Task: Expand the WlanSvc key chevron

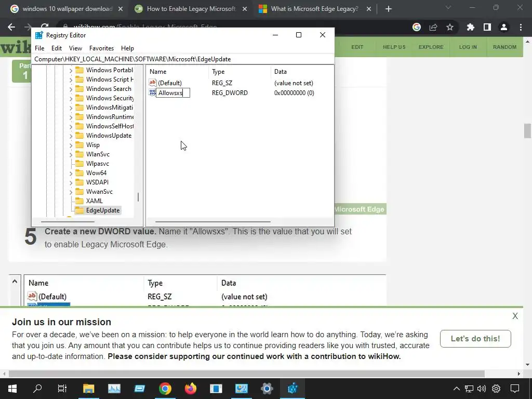Action: pyautogui.click(x=71, y=154)
